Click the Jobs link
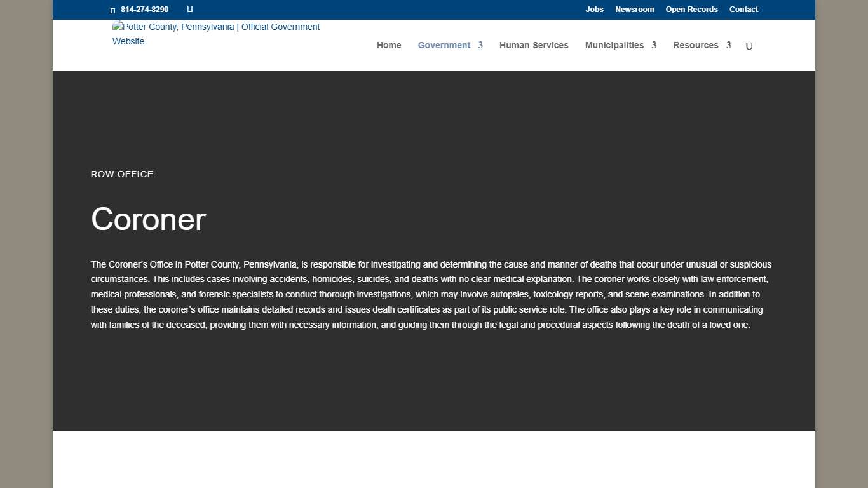This screenshot has width=868, height=488. (594, 10)
